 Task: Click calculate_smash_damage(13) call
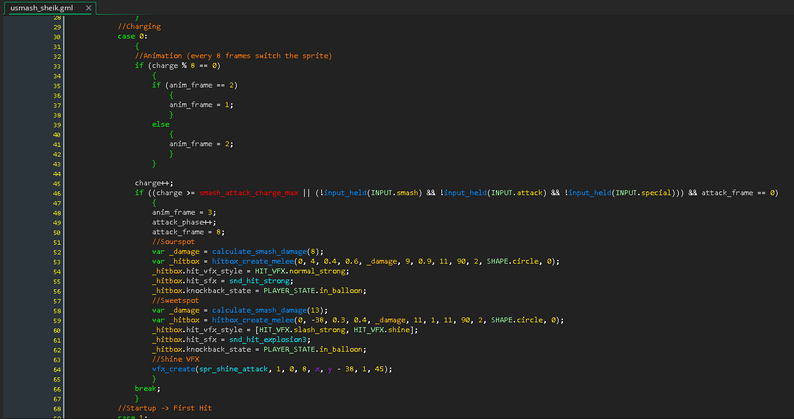click(x=268, y=310)
